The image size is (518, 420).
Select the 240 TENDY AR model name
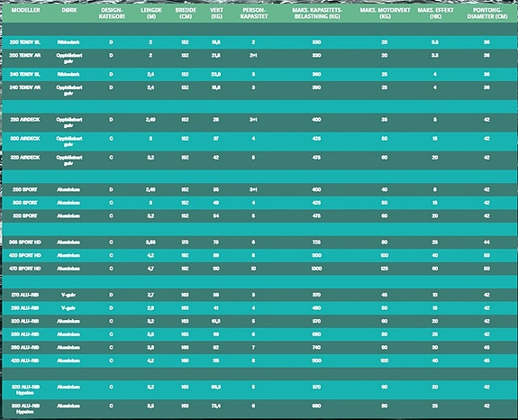pyautogui.click(x=25, y=87)
